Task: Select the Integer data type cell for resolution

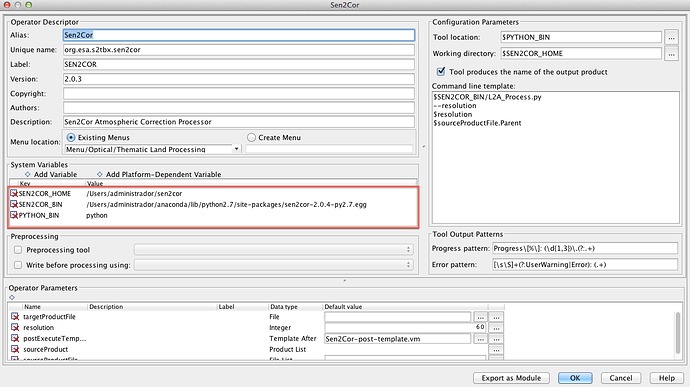Action: tap(295, 328)
